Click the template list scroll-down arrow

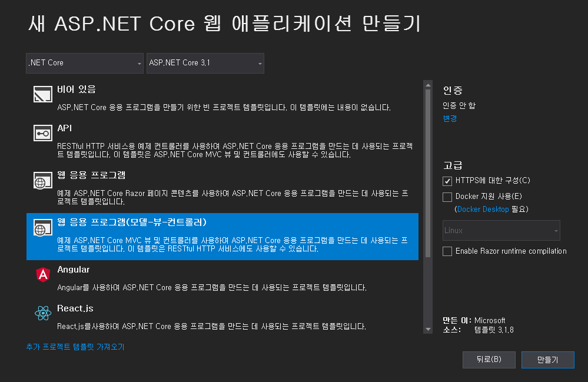point(428,329)
